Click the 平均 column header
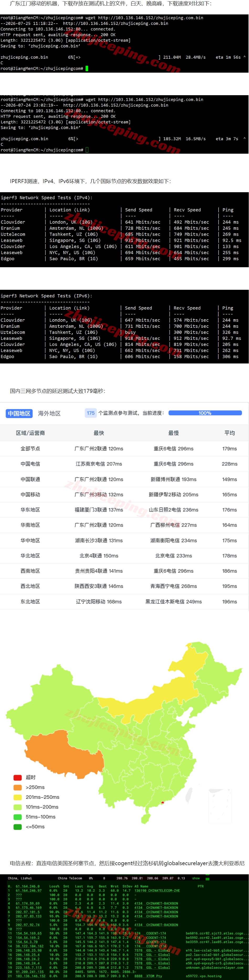The width and height of the screenshot is (249, 980). pos(230,433)
